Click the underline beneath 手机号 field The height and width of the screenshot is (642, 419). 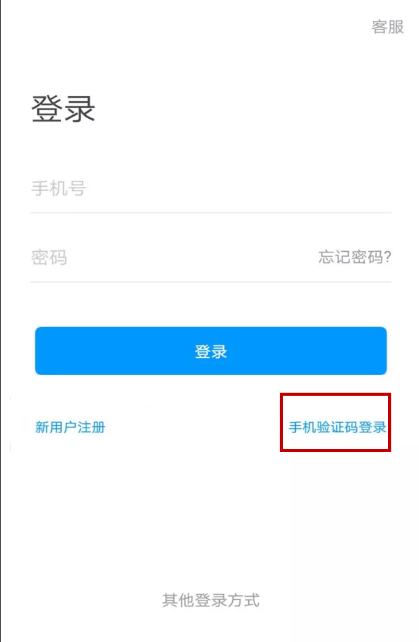pos(211,212)
